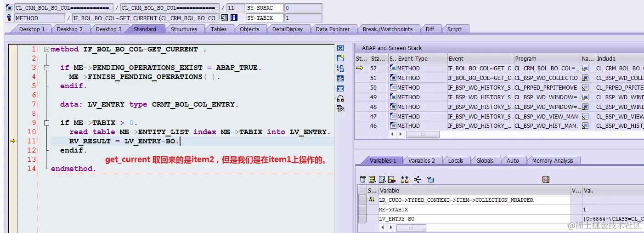Open the Data Explorer tab

(333, 29)
